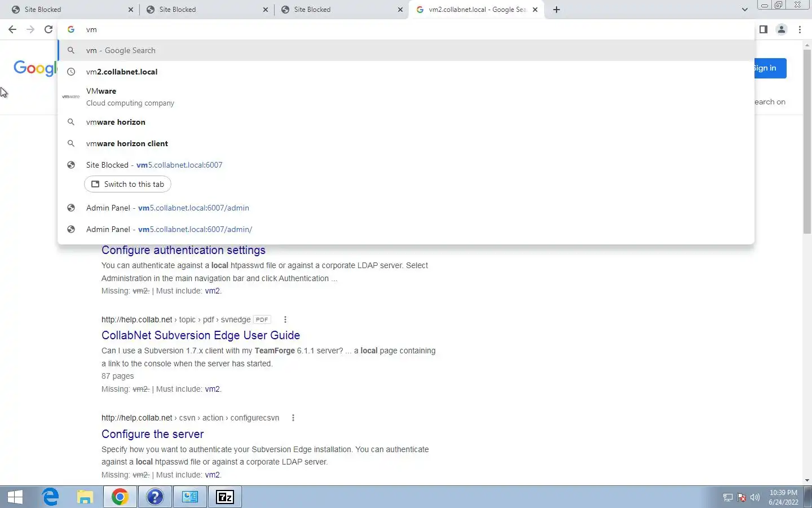
Task: Click scrollbar down arrow
Action: (x=807, y=480)
